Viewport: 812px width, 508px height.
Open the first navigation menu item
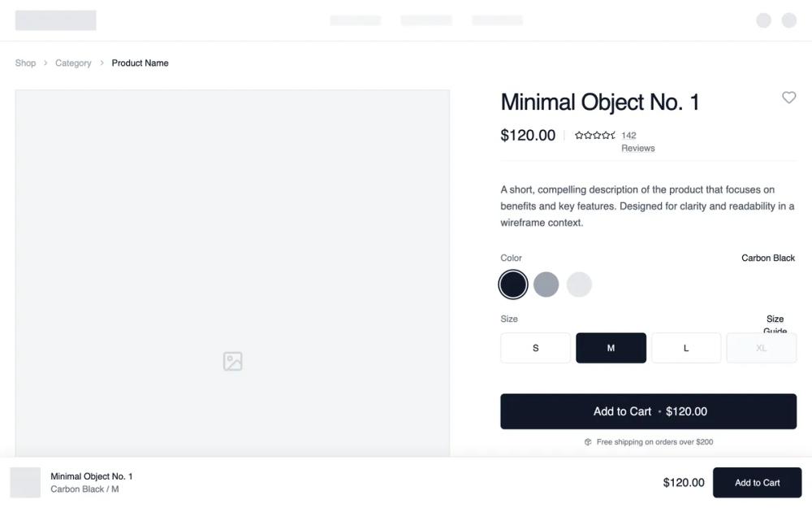click(x=355, y=20)
